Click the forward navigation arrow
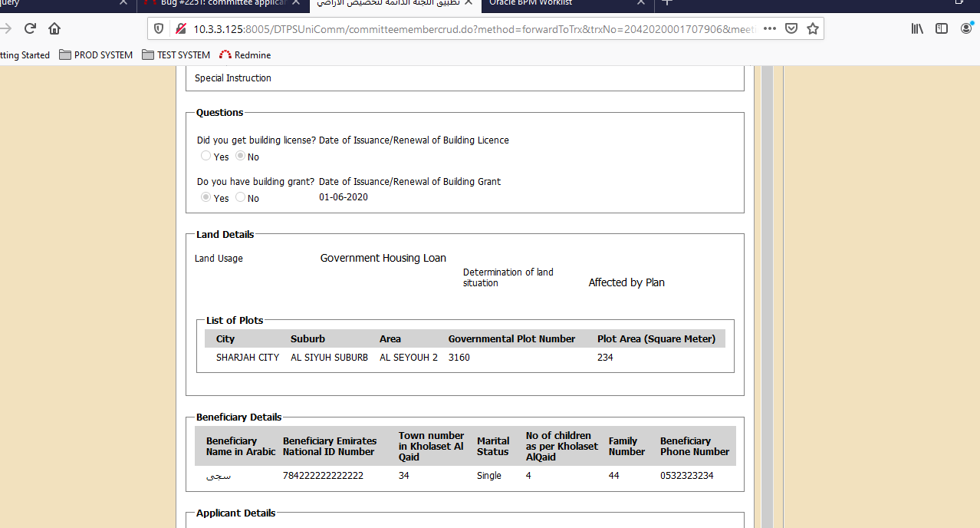Image resolution: width=980 pixels, height=528 pixels. point(5,28)
